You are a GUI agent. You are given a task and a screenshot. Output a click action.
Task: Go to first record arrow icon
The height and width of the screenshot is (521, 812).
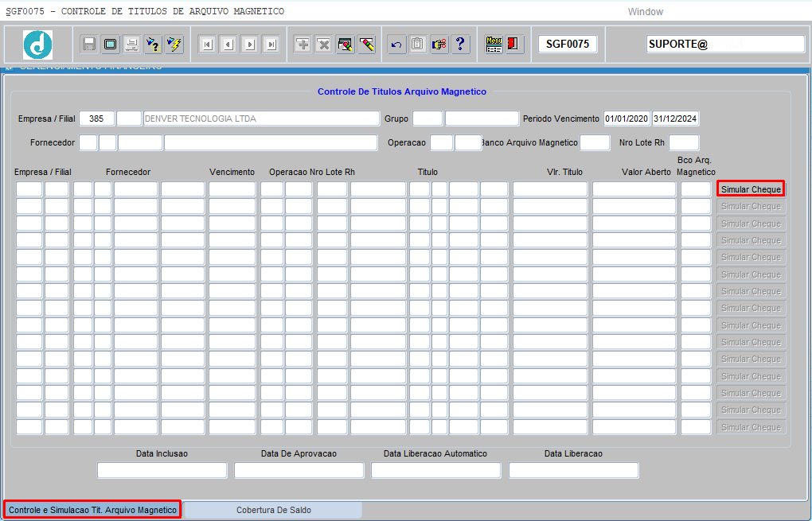(207, 45)
